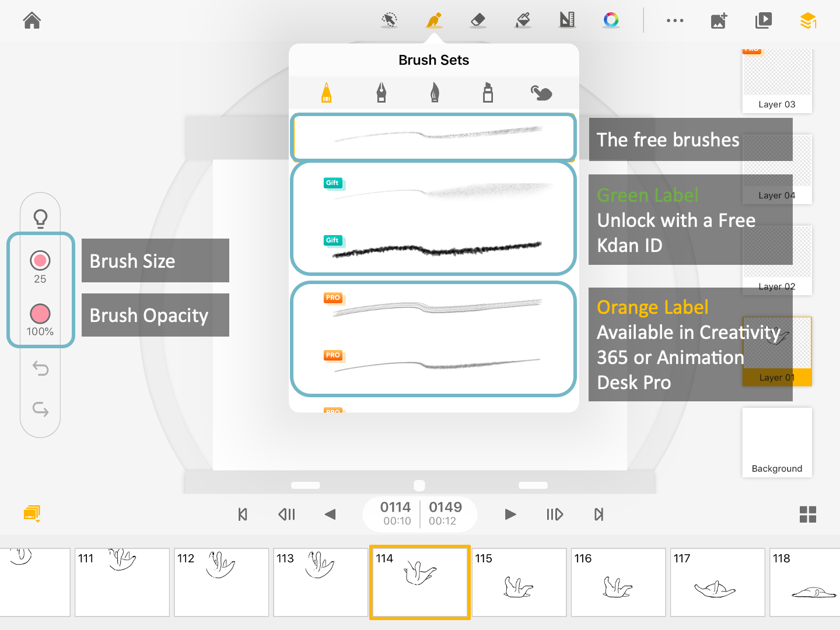
Task: Choose the smudge finger brush set tab
Action: 541,92
